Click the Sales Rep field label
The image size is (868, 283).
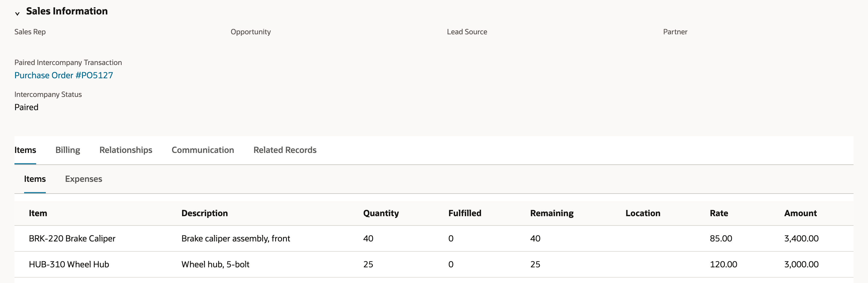(x=30, y=32)
